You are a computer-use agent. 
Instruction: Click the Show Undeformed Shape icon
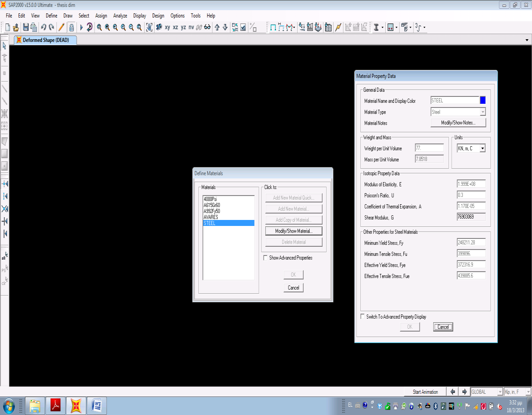point(273,28)
